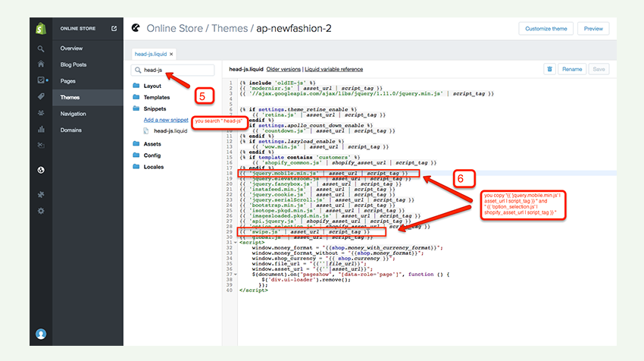Open Overview in the Online Store menu
This screenshot has width=644, height=361.
pos(71,48)
